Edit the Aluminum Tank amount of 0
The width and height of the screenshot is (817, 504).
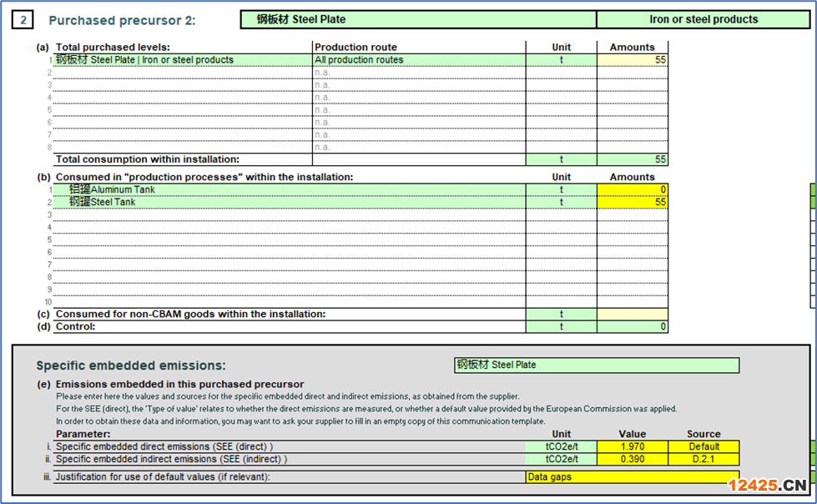[x=632, y=189]
